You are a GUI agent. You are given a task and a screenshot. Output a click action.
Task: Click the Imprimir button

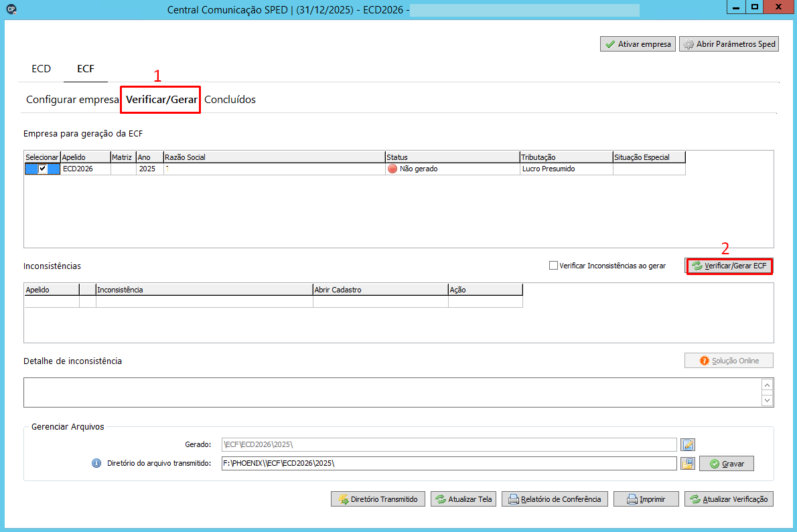click(x=646, y=499)
